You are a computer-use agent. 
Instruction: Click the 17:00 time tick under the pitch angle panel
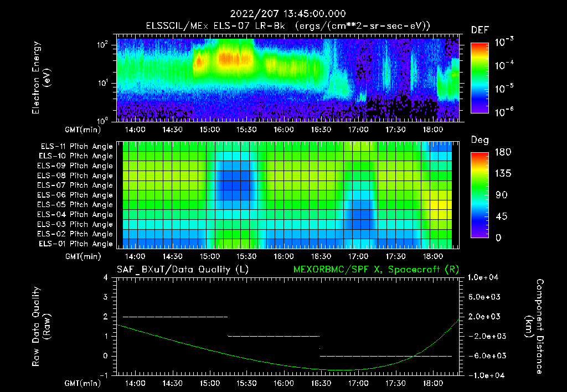click(x=358, y=257)
